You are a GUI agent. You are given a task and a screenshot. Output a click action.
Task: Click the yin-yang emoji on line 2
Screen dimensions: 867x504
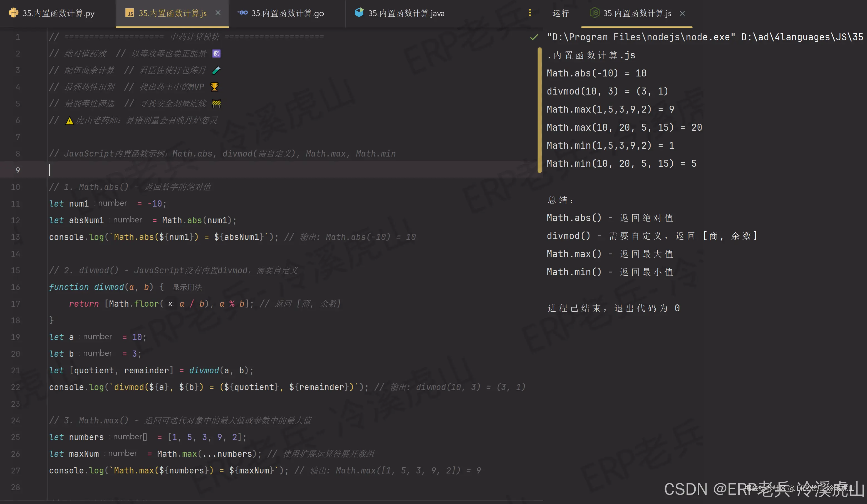pos(216,54)
